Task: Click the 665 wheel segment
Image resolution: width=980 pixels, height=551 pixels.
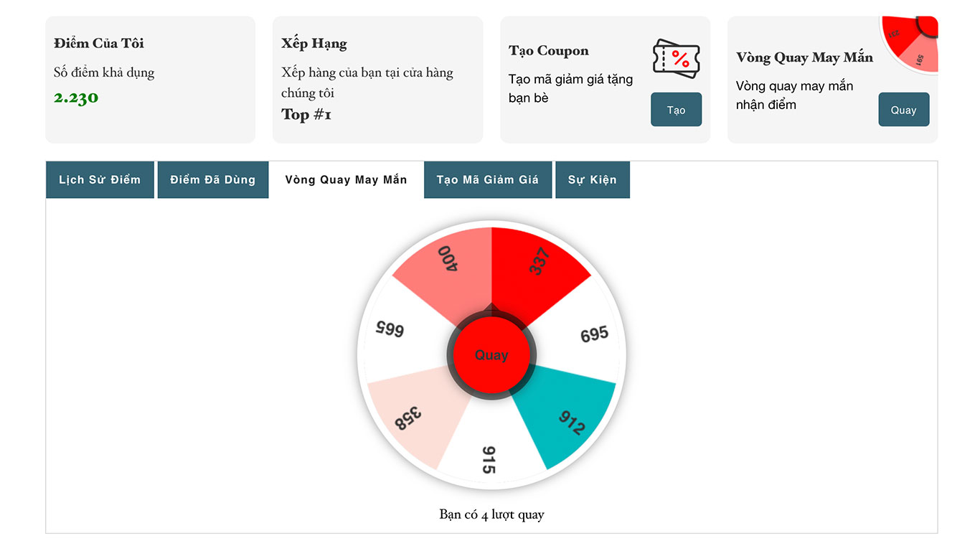Action: tap(390, 330)
